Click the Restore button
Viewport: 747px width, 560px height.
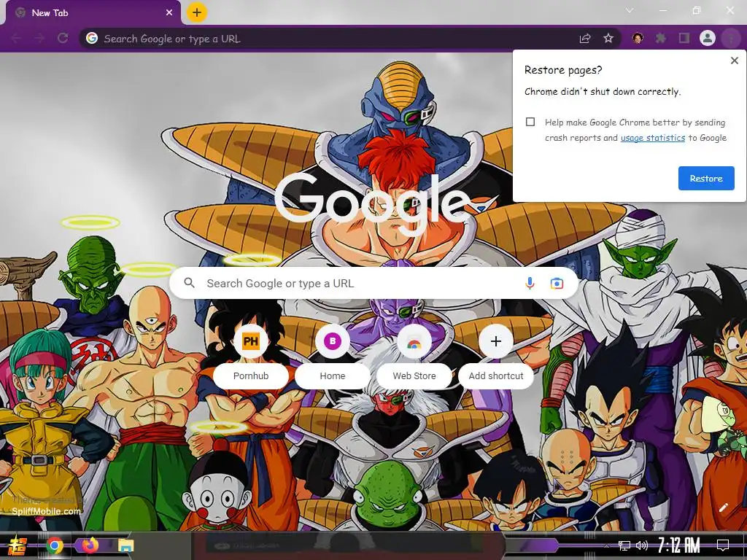click(x=706, y=179)
